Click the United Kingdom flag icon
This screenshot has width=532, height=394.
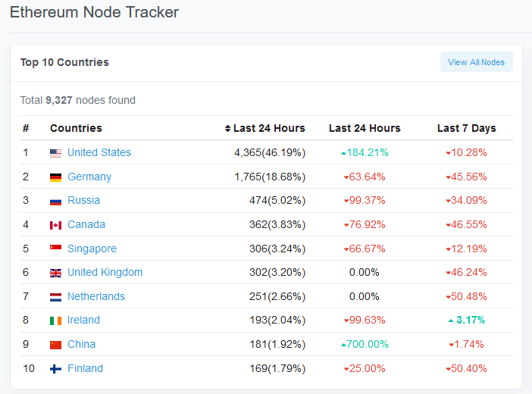[x=55, y=273]
